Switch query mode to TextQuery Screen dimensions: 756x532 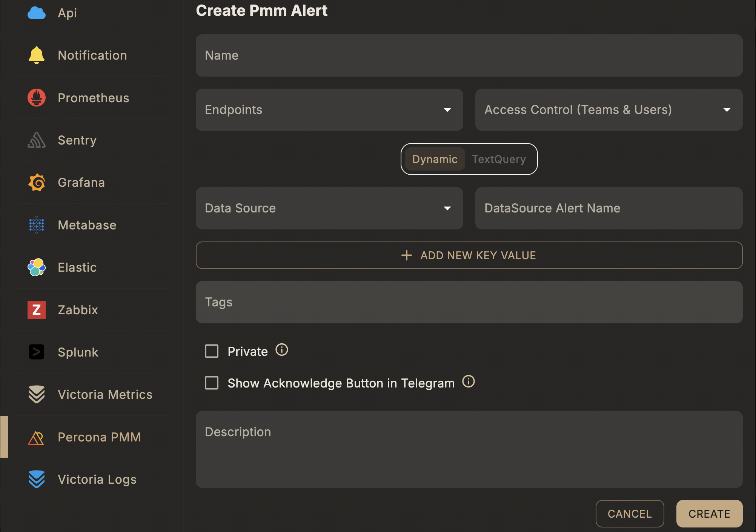point(499,159)
